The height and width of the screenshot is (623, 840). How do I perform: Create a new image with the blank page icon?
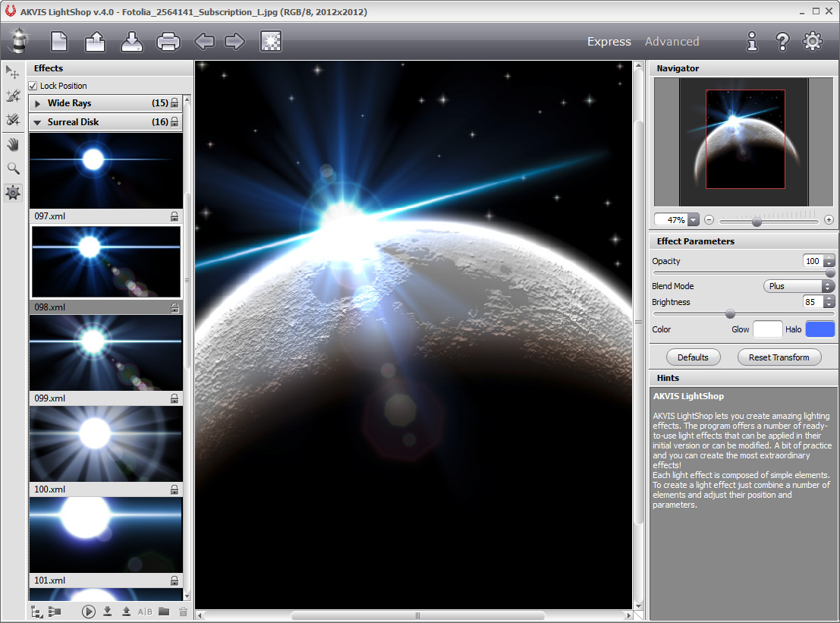coord(59,41)
